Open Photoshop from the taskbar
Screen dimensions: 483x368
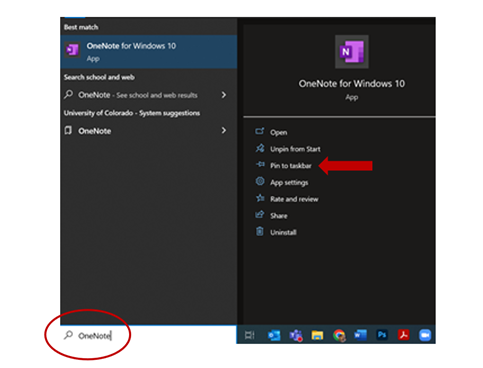coord(382,334)
